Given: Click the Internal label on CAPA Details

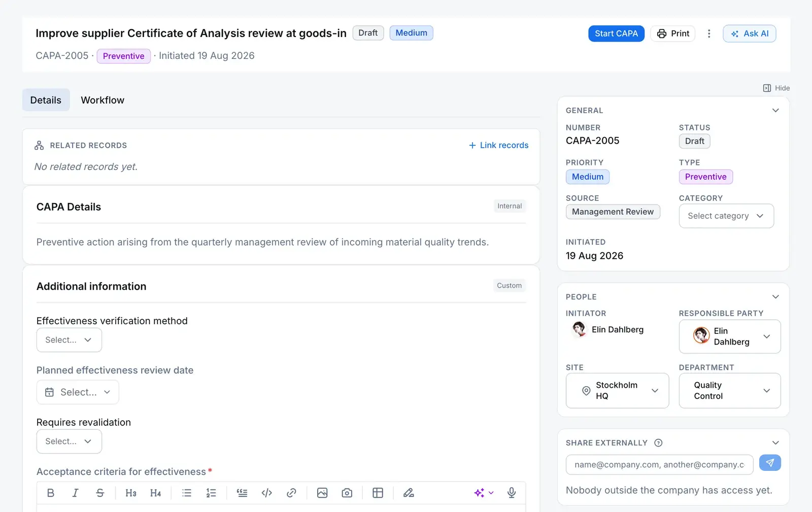Looking at the screenshot, I should pos(510,206).
